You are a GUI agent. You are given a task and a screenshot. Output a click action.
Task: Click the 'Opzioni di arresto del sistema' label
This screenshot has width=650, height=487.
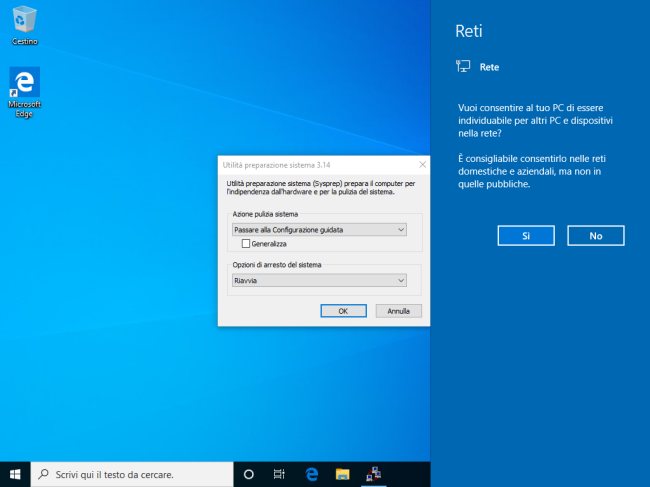click(276, 265)
